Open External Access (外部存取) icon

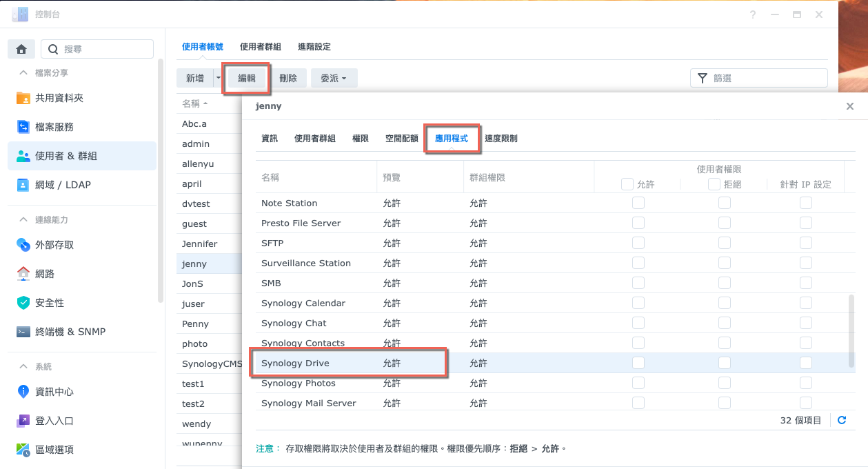coord(23,245)
